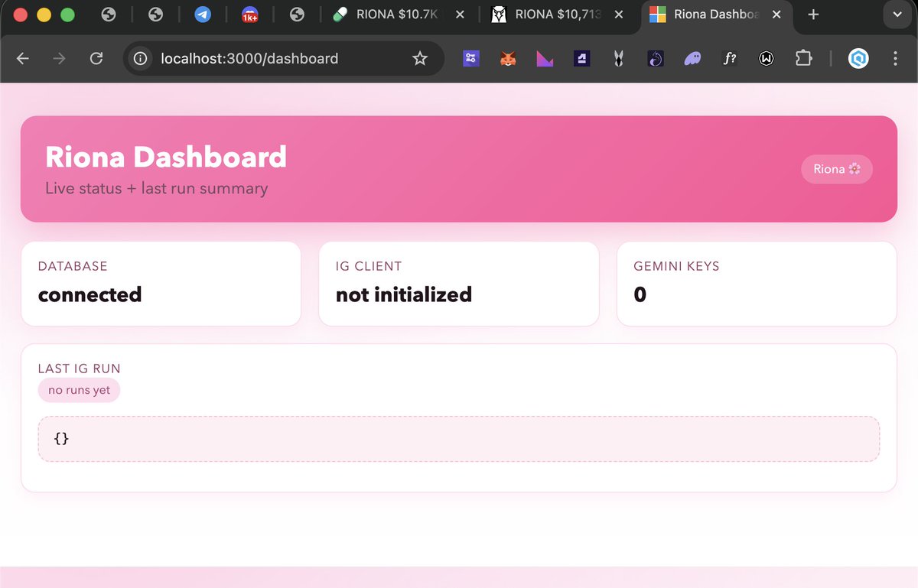Open the white rabbit-ears extension

coord(618,58)
